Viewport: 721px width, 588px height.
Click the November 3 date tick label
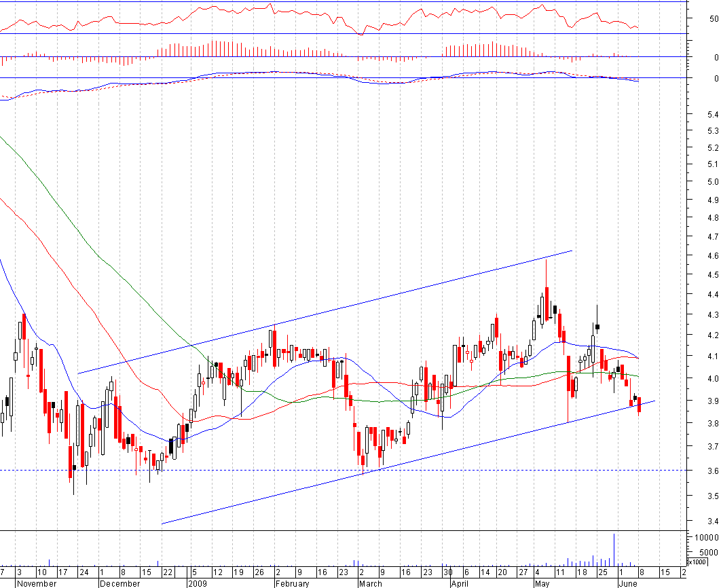click(19, 572)
